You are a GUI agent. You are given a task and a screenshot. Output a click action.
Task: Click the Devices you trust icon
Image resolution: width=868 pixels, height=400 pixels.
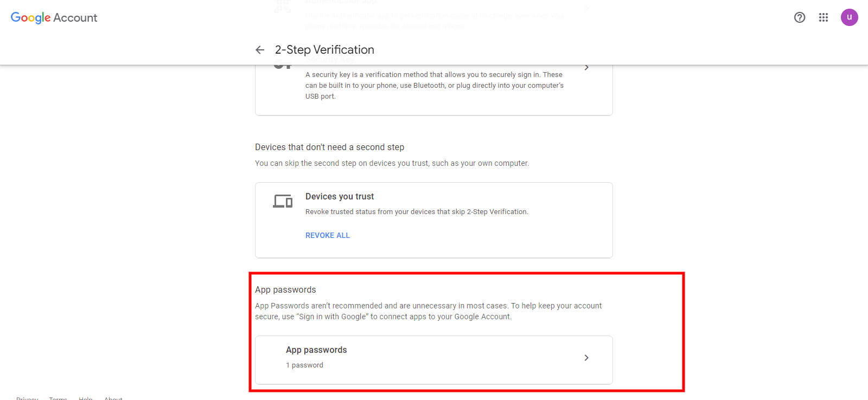pyautogui.click(x=283, y=201)
